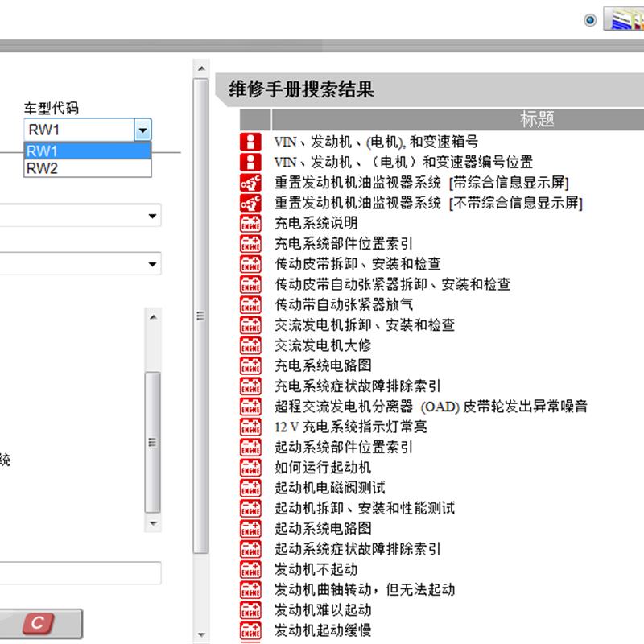Open 发动机起动缓慢 entry
Viewport: 644px width, 644px height.
click(x=323, y=630)
